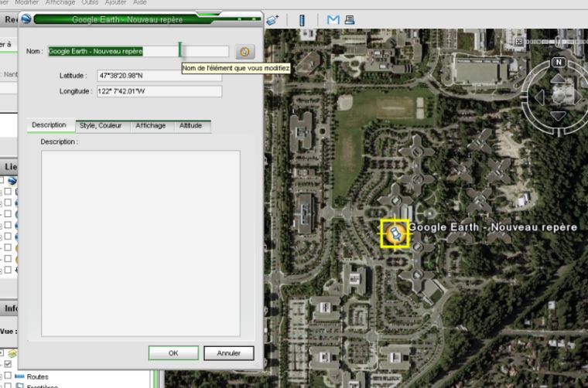Click the compass left arrow to pan west

539,97
